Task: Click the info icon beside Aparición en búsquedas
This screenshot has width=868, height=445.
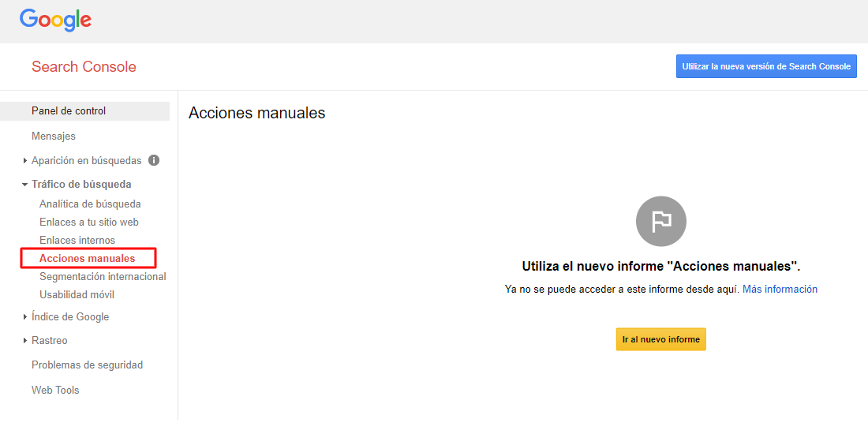Action: [154, 160]
